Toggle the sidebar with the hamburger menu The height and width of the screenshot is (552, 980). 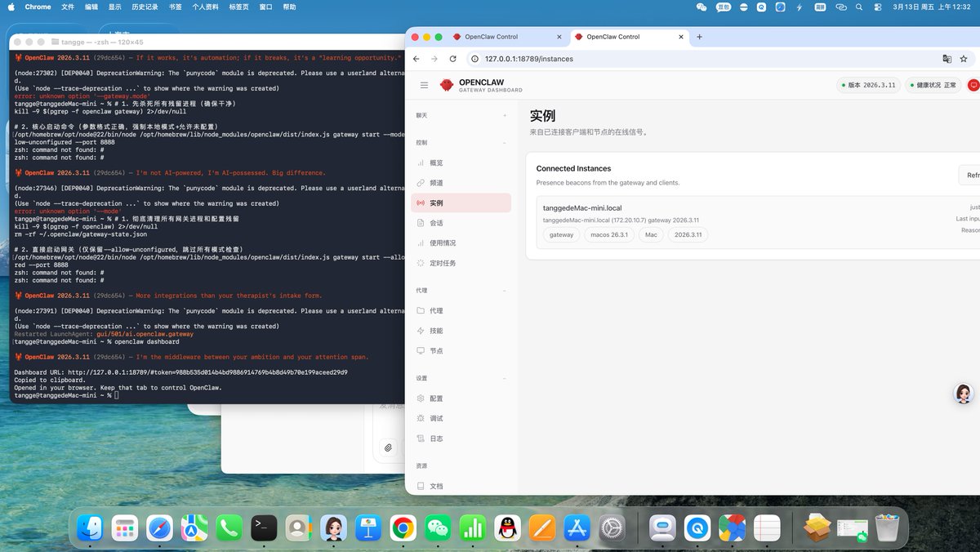(x=424, y=85)
